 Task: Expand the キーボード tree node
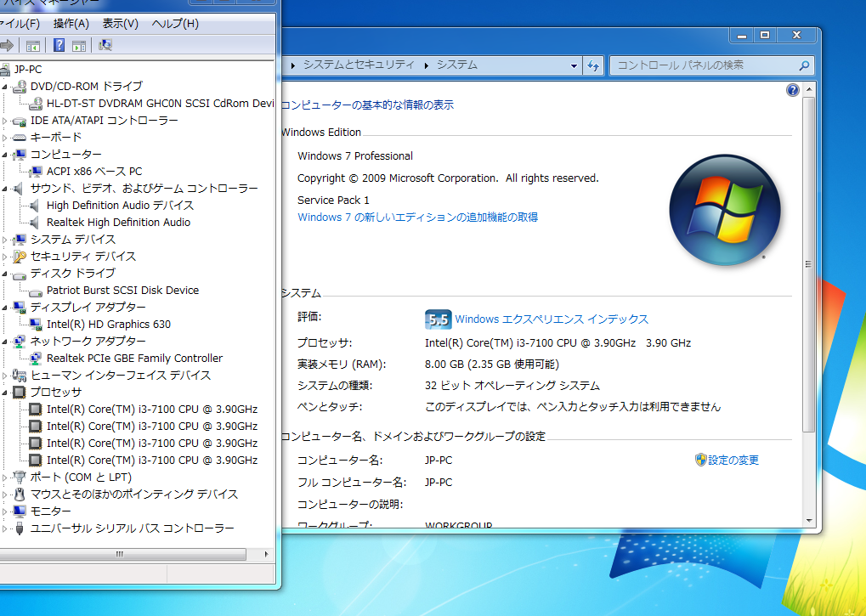(x=5, y=138)
